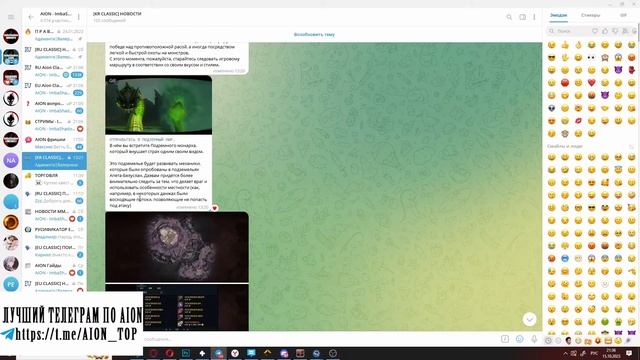Image resolution: width=640 pixels, height=360 pixels.
Task: Switch to the GIF tab
Action: click(623, 15)
